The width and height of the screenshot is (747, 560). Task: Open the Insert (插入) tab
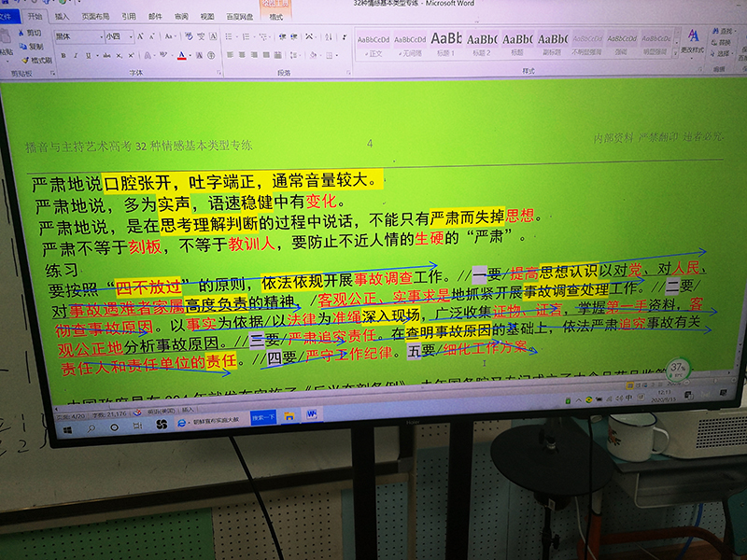62,17
